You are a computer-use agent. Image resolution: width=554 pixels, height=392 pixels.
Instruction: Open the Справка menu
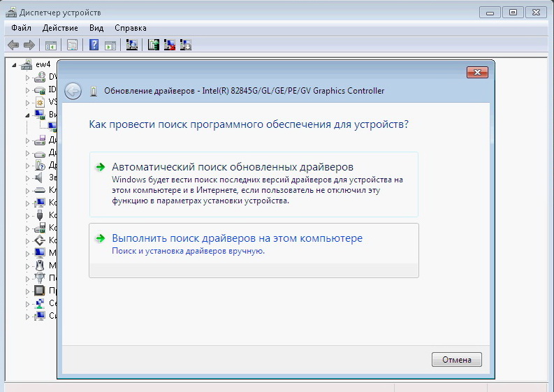pos(131,28)
